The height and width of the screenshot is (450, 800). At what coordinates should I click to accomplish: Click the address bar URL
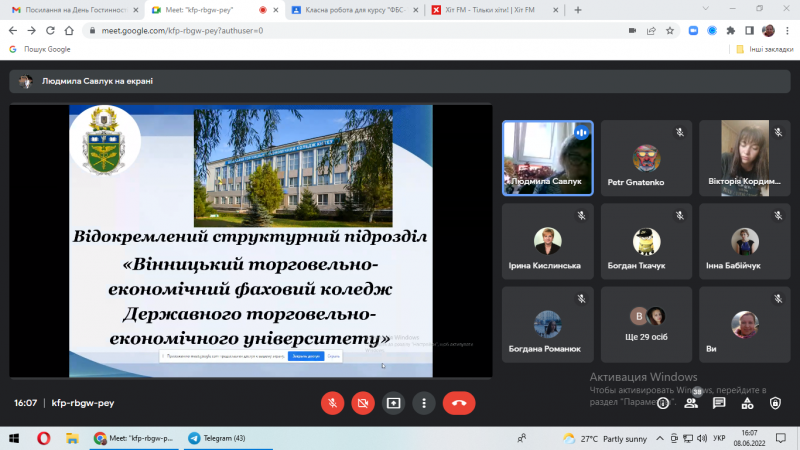[182, 31]
